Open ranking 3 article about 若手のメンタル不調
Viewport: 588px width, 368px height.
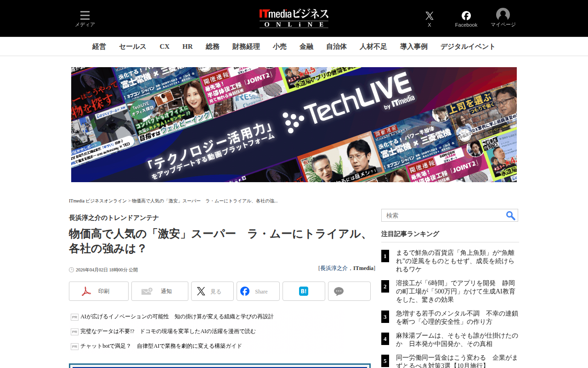[457, 318]
